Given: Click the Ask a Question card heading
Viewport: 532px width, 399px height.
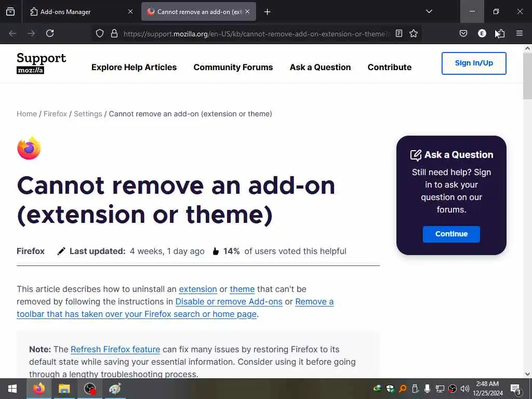Looking at the screenshot, I should [451, 155].
